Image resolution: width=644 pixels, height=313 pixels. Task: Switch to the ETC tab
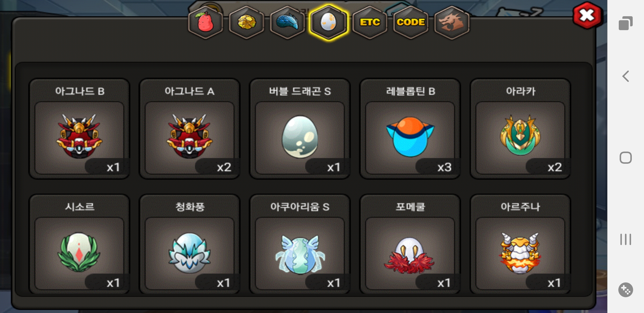[370, 22]
